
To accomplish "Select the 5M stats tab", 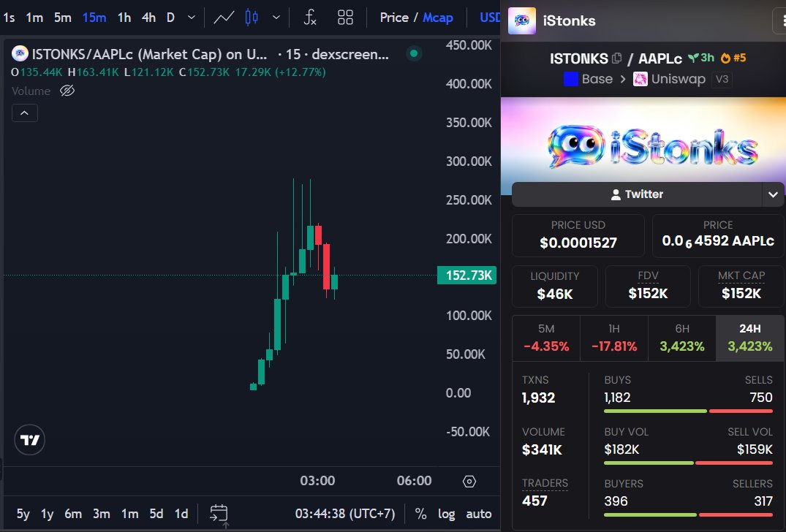I will coord(546,338).
